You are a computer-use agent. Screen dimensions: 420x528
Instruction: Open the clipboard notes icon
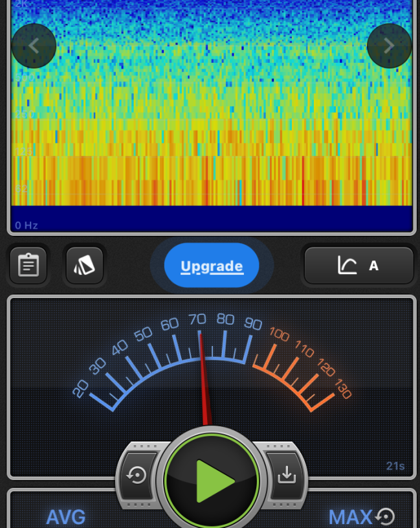point(28,266)
